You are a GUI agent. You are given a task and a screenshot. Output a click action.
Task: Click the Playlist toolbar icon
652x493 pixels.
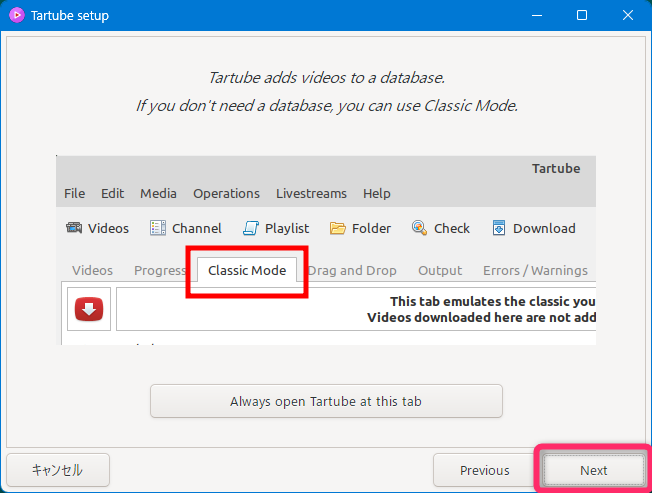click(250, 228)
